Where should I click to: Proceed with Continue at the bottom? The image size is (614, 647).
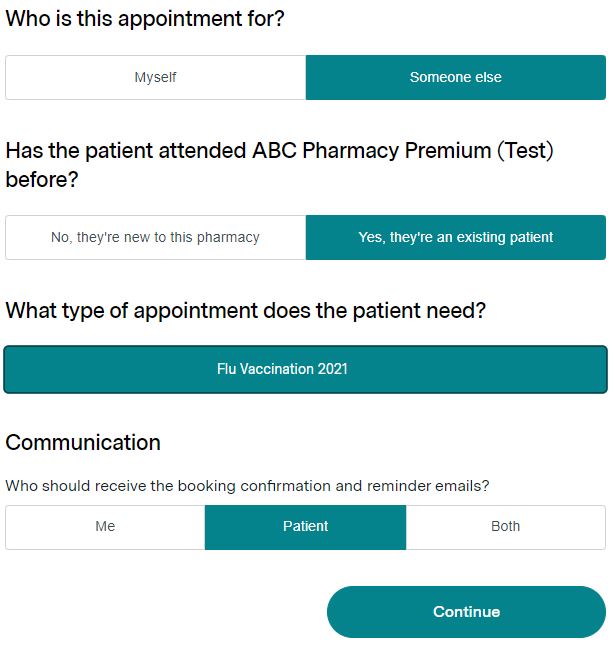click(466, 612)
